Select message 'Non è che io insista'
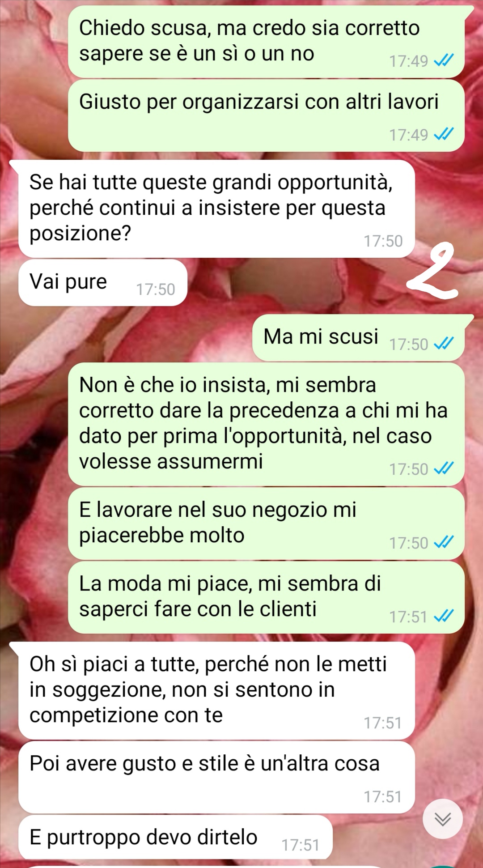 [266, 424]
